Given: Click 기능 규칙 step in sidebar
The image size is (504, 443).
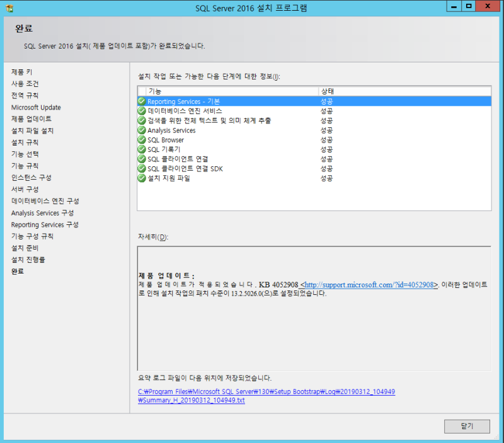Looking at the screenshot, I should 25,166.
